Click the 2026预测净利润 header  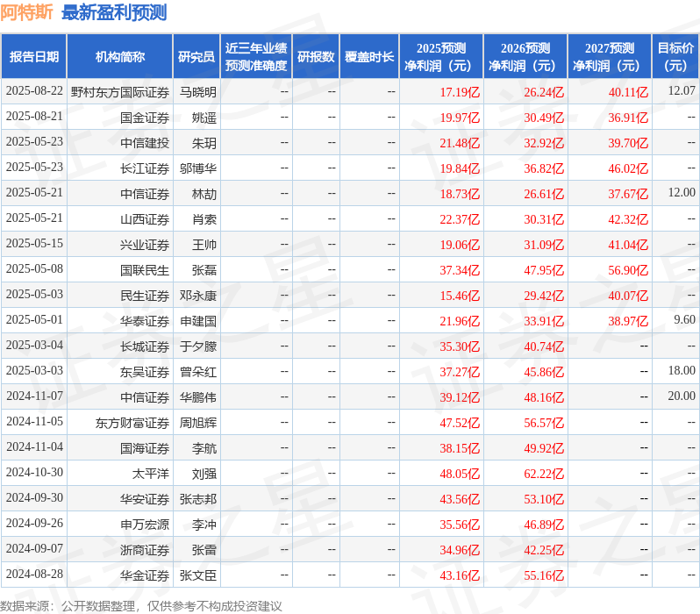pos(525,57)
